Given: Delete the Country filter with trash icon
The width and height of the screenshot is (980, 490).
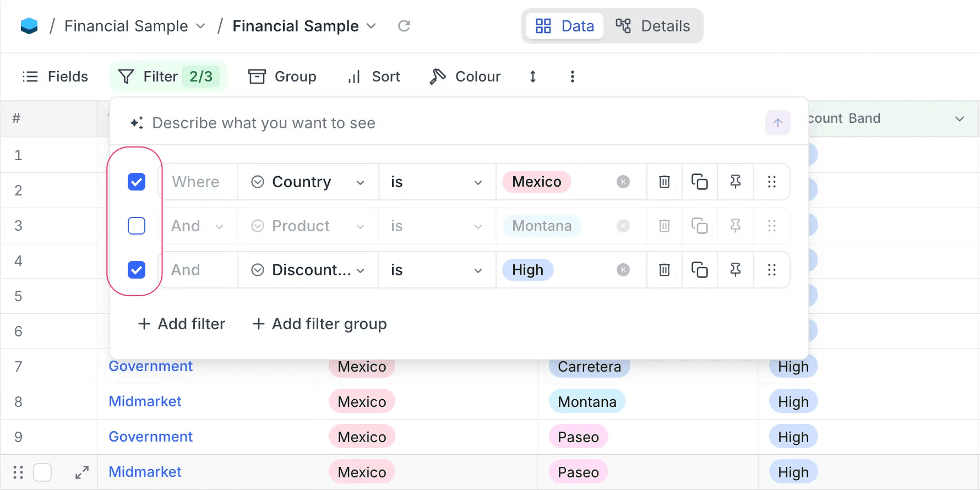Looking at the screenshot, I should pos(665,182).
